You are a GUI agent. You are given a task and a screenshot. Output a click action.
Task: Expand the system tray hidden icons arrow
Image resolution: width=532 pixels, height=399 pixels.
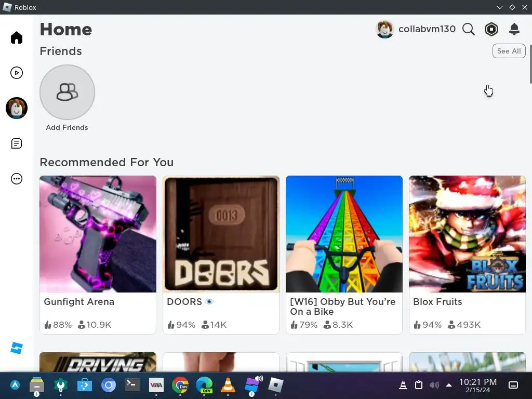pyautogui.click(x=449, y=385)
